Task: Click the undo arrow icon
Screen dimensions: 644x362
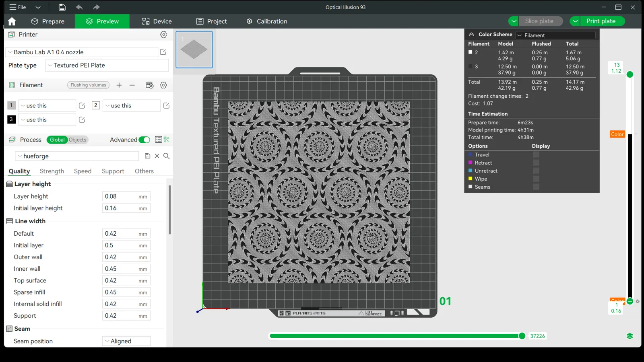Action: point(79,7)
